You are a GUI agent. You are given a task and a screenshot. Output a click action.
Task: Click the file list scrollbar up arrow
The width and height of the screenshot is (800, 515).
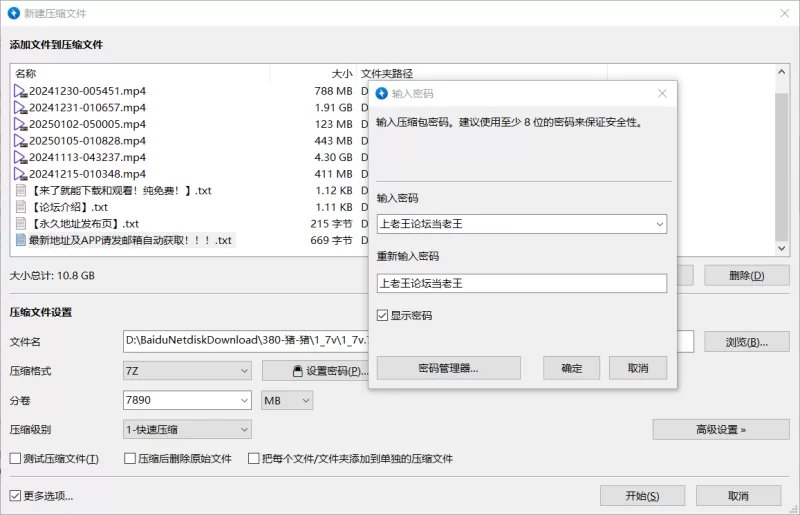pyautogui.click(x=781, y=72)
